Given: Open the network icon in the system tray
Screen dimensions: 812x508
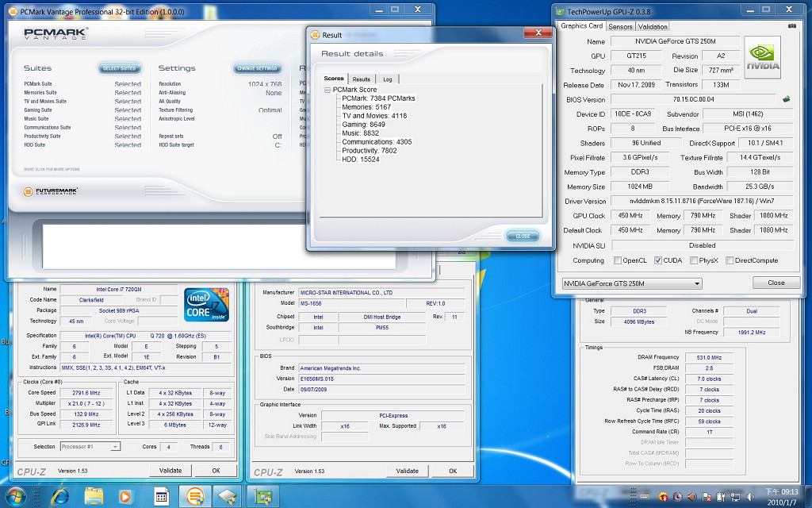Looking at the screenshot, I should 736,497.
